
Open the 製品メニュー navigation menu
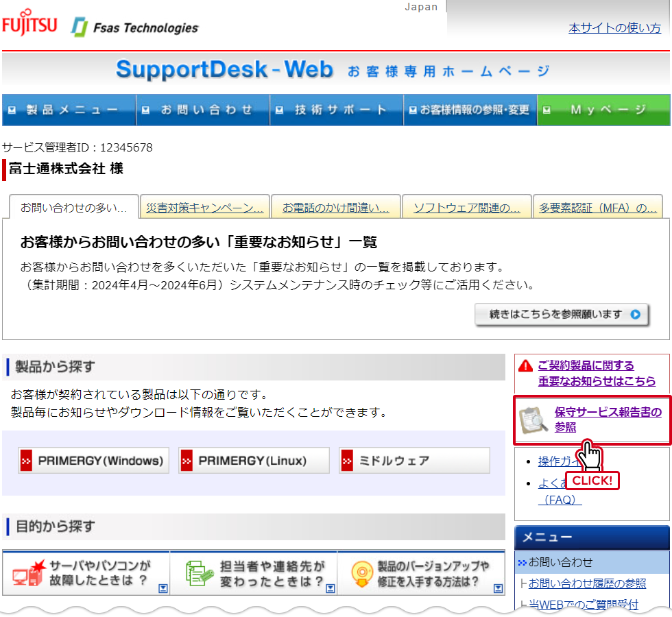[x=69, y=110]
